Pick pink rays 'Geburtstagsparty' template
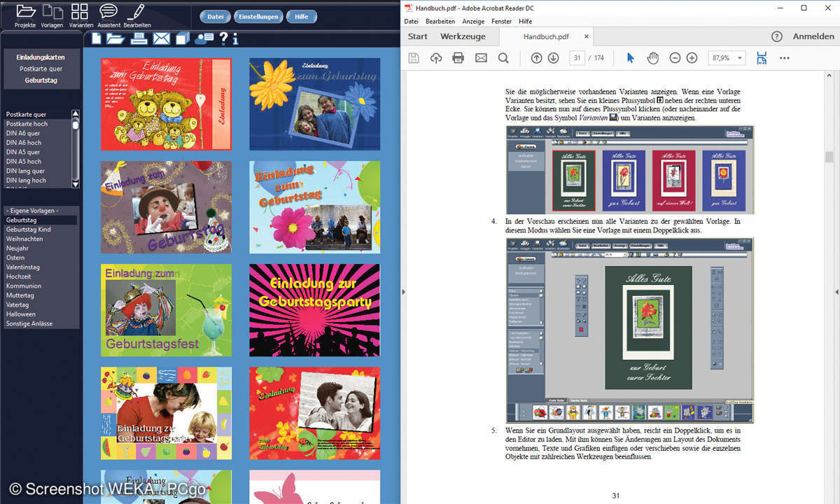The image size is (840, 504). 314,310
